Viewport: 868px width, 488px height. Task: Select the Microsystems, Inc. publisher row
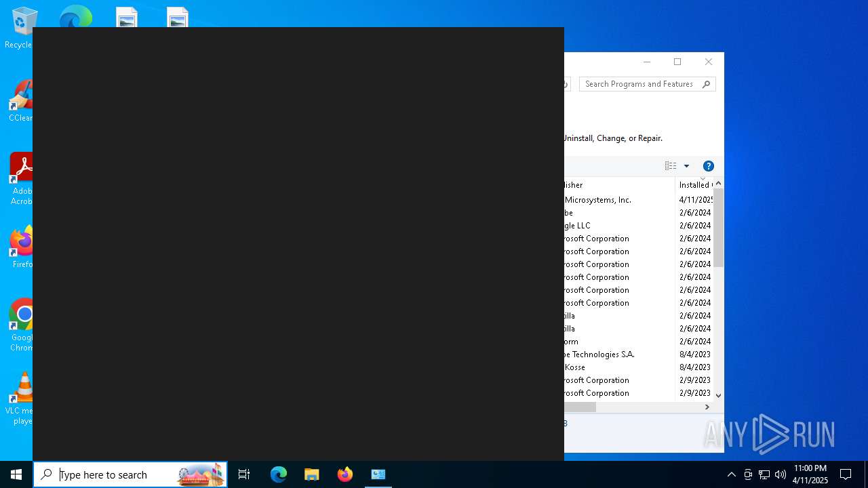click(638, 200)
